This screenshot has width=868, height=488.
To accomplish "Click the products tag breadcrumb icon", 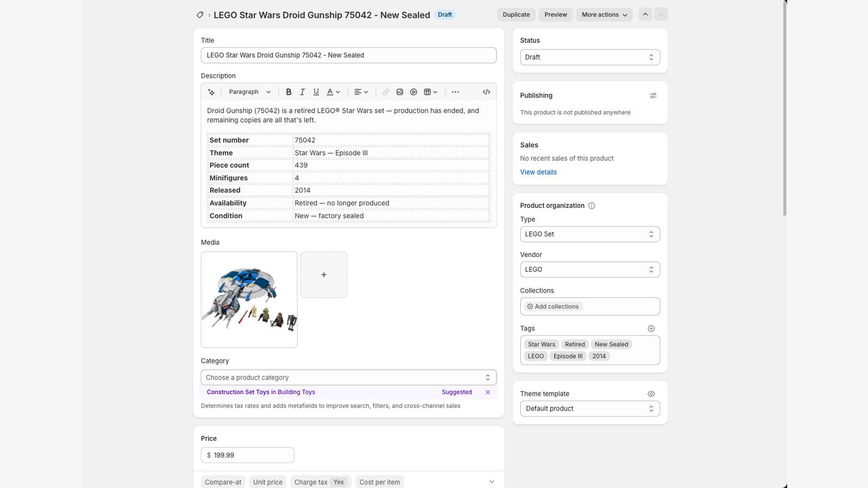I will tap(200, 15).
